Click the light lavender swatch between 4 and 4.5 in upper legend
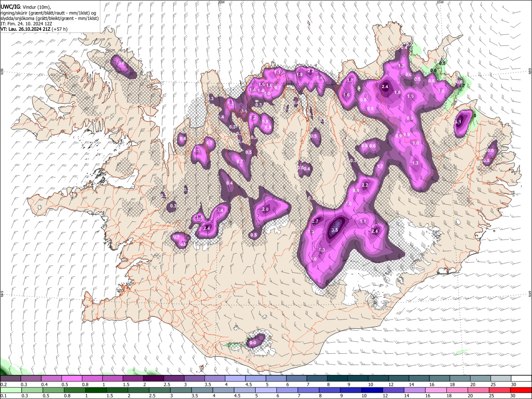Image resolution: width=532 pixels, height=399 pixels. click(235, 379)
